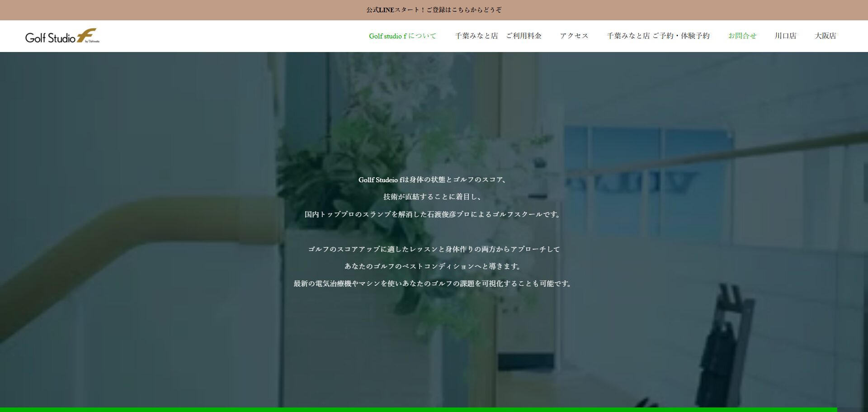Click the line about 最新の電気治療機
This screenshot has width=868, height=412.
(x=433, y=284)
